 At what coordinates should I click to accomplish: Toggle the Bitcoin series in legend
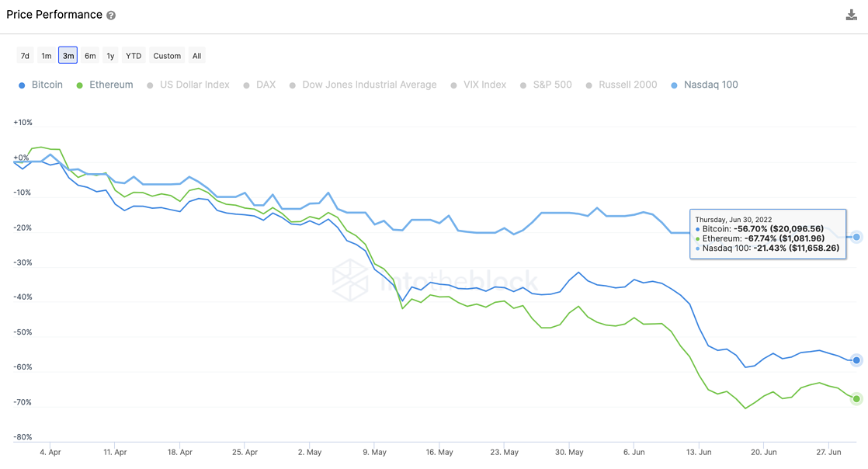41,85
